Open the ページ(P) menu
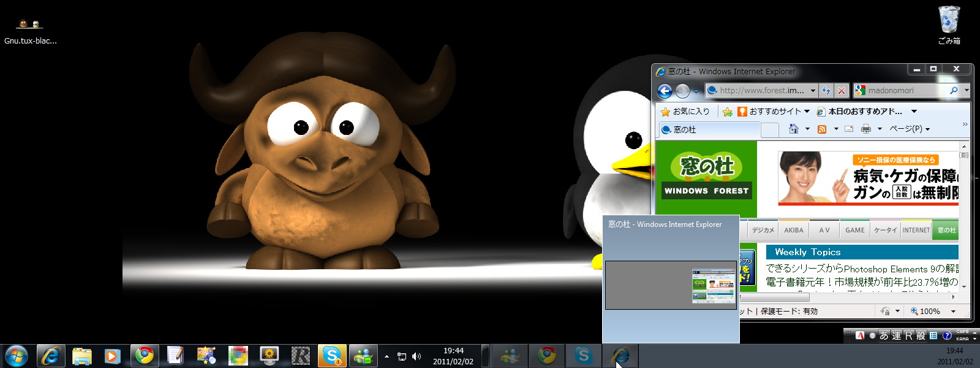Screen dimensions: 980x368 coord(910,129)
